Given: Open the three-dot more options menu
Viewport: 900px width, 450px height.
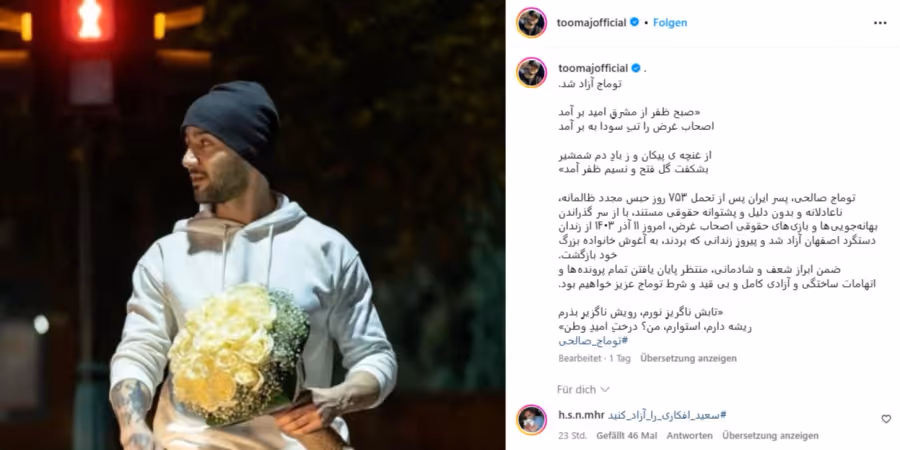Looking at the screenshot, I should point(880,23).
